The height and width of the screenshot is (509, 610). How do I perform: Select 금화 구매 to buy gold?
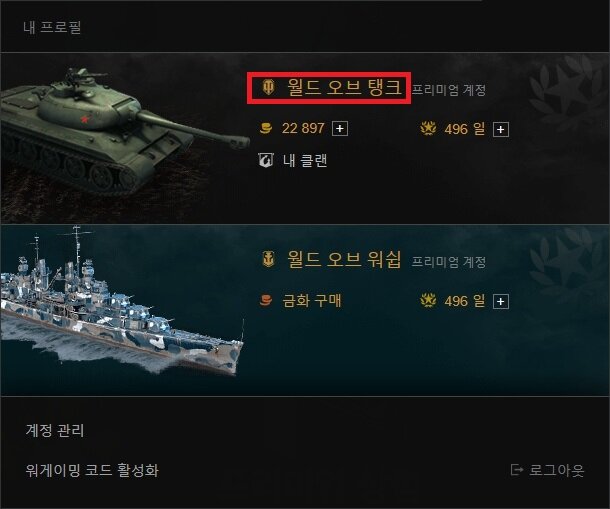(x=312, y=301)
